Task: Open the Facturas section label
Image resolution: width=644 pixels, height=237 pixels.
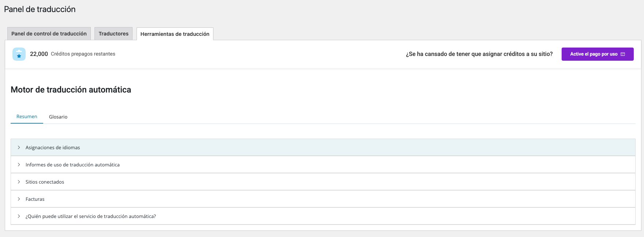Action: click(x=35, y=199)
